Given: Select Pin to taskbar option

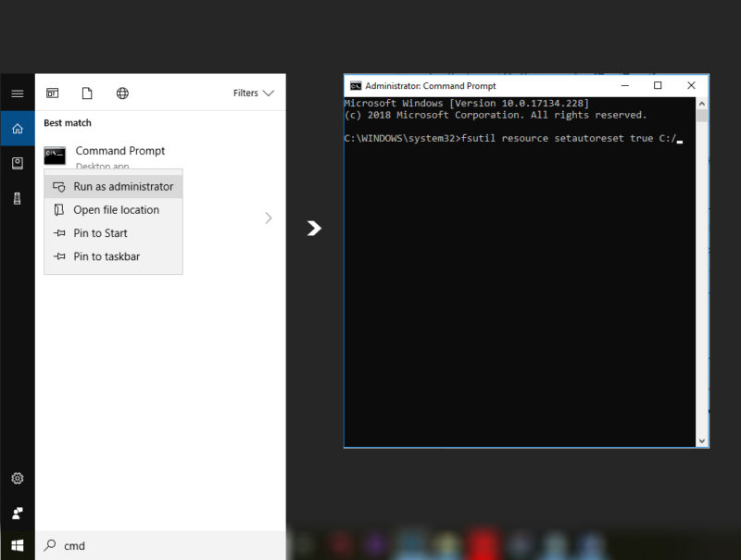Looking at the screenshot, I should 107,256.
